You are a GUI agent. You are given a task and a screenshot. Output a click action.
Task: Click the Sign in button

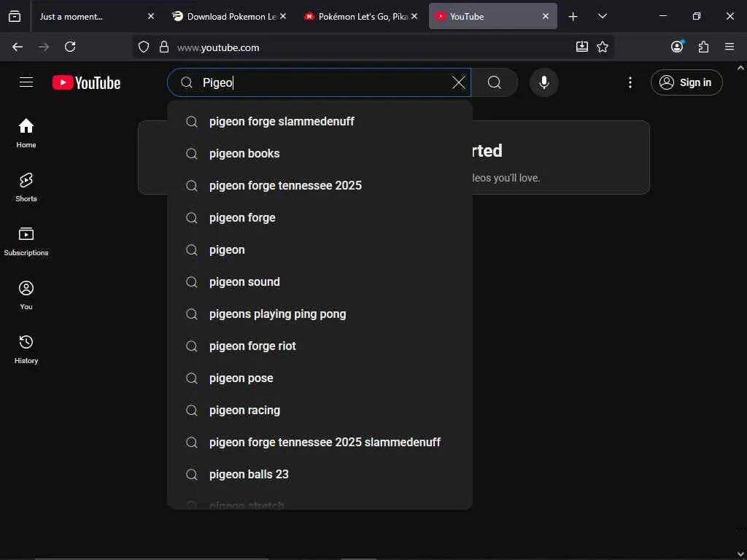coord(686,82)
